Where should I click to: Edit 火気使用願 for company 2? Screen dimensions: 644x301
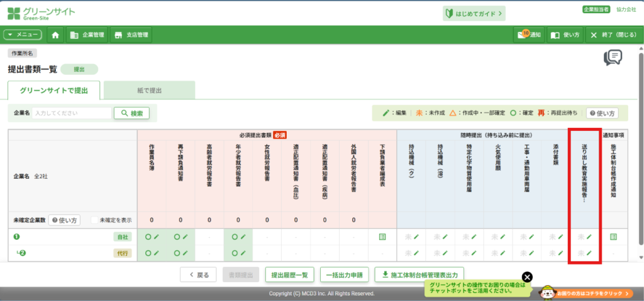pyautogui.click(x=502, y=253)
